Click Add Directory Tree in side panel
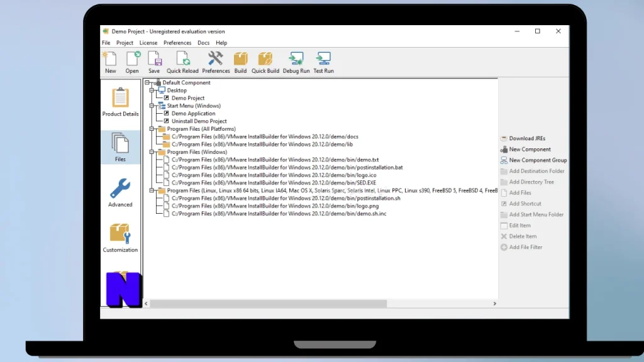Image resolution: width=644 pixels, height=362 pixels. (527, 182)
